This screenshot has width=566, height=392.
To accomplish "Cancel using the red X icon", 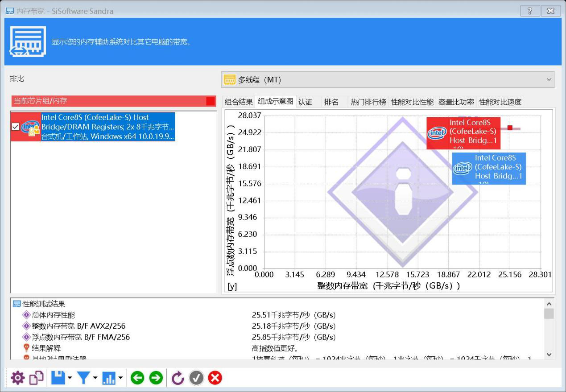I will click(x=215, y=378).
